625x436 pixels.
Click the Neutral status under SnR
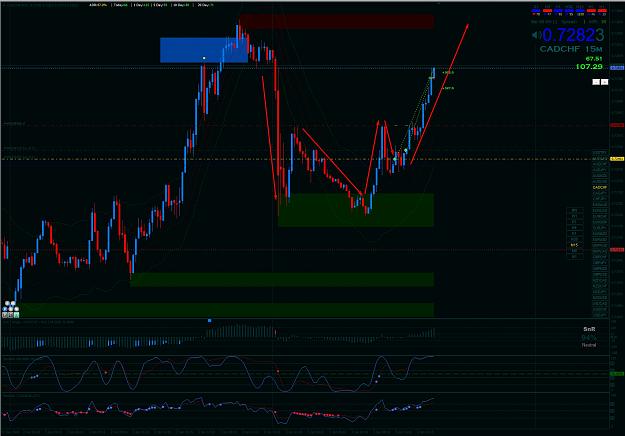point(589,345)
